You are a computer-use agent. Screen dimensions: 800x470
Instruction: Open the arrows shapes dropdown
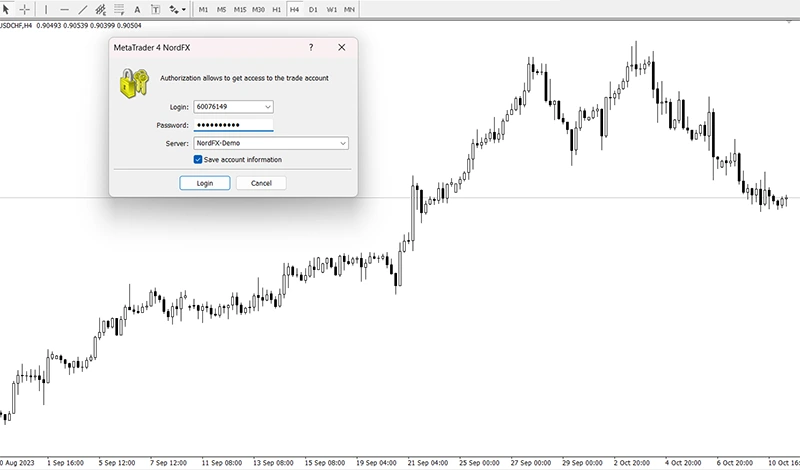(x=177, y=9)
